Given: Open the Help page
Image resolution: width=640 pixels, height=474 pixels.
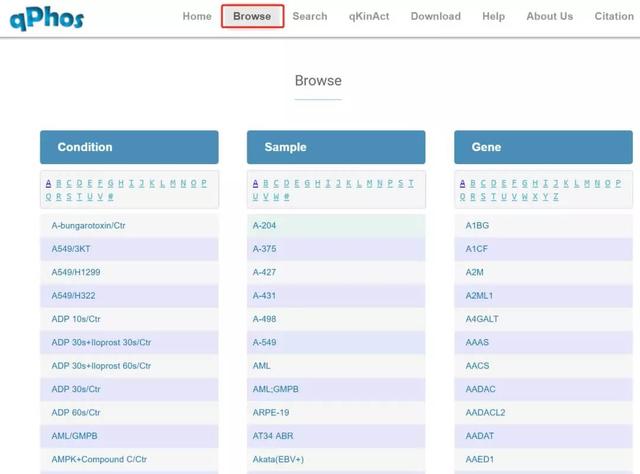Looking at the screenshot, I should tap(493, 16).
